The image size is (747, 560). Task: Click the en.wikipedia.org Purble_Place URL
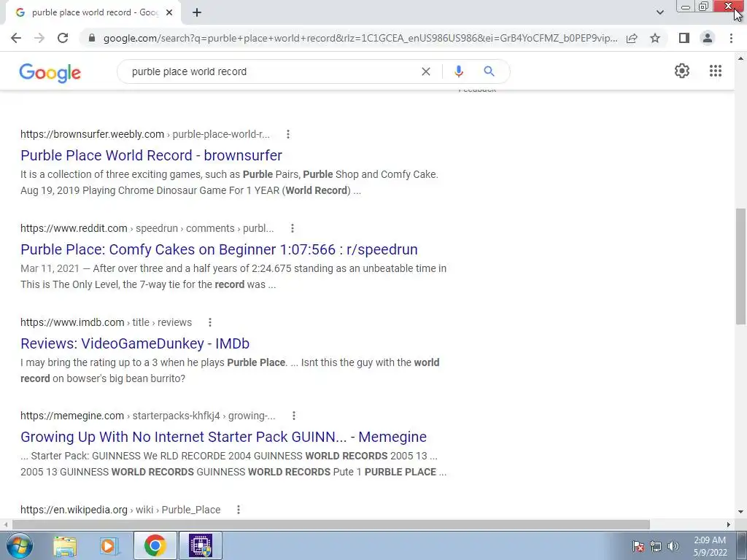pos(120,510)
